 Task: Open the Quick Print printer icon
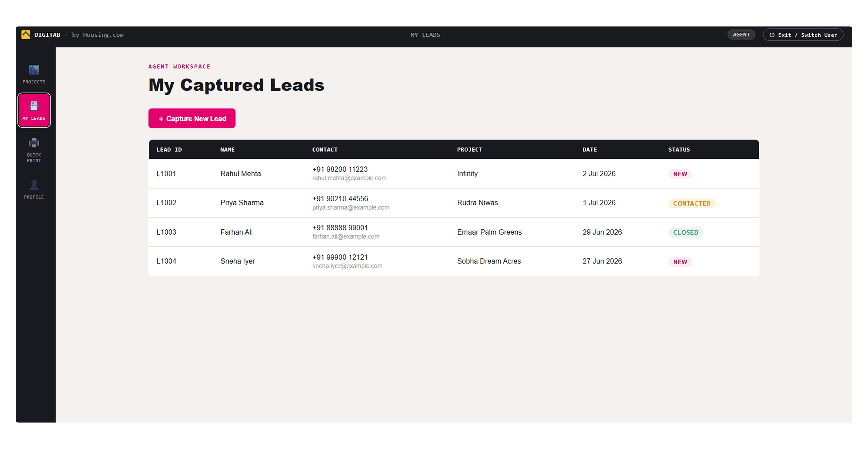[x=34, y=143]
